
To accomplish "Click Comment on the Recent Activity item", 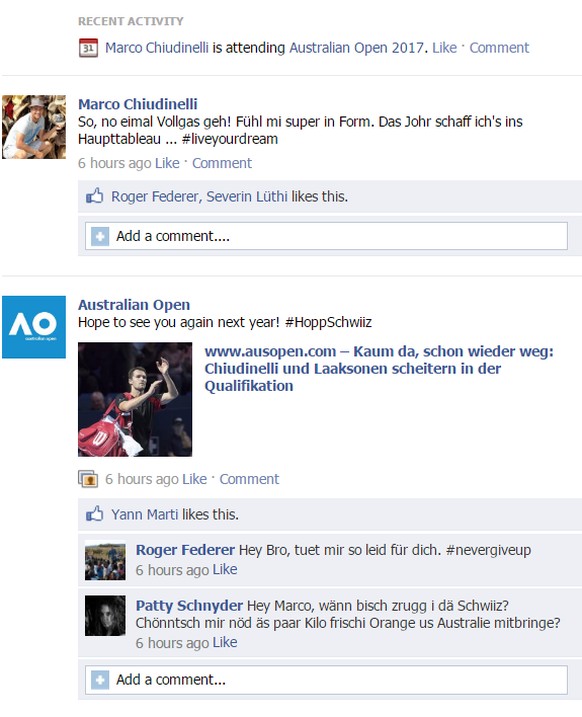I will tap(499, 48).
